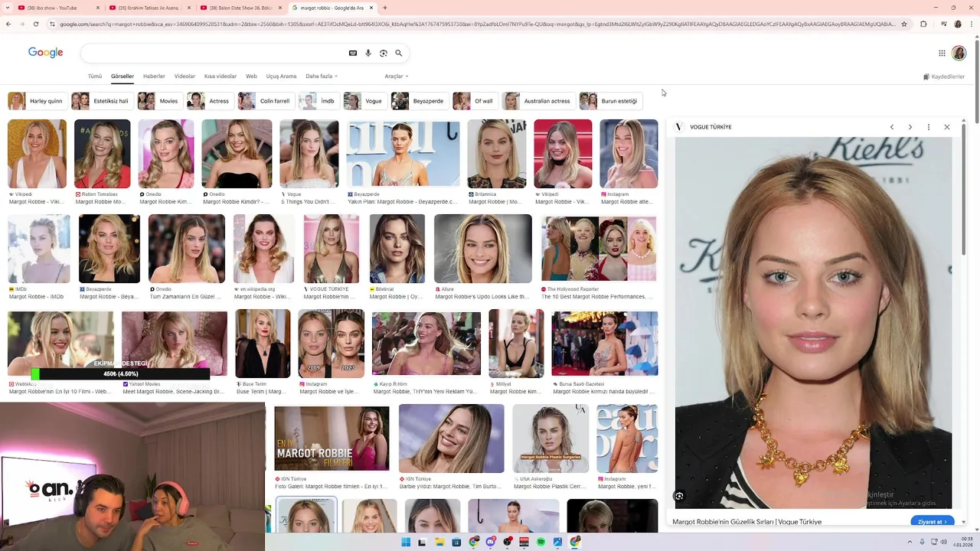Click the clock in the taskbar
This screenshot has height=551, width=980.
click(x=967, y=542)
